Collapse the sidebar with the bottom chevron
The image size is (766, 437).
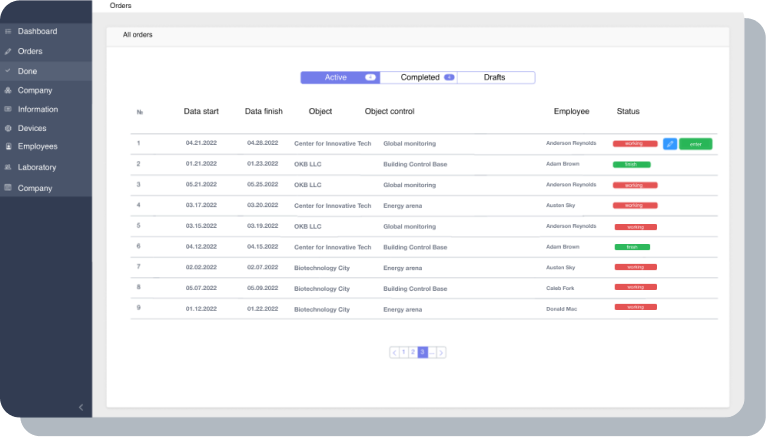pyautogui.click(x=81, y=407)
